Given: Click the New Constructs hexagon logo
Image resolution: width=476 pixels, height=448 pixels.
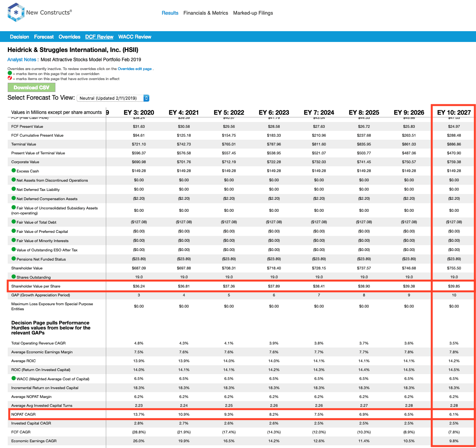Looking at the screenshot, I should (16, 12).
